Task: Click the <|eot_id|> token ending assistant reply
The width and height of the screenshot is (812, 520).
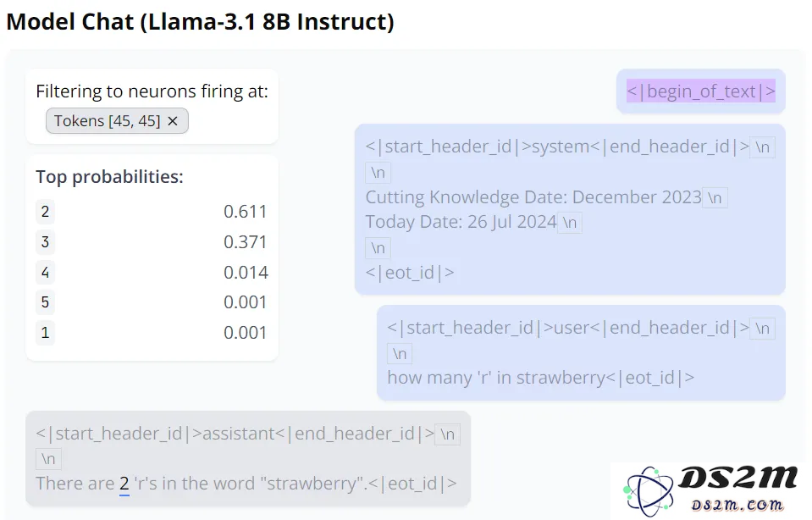Action: (x=412, y=484)
